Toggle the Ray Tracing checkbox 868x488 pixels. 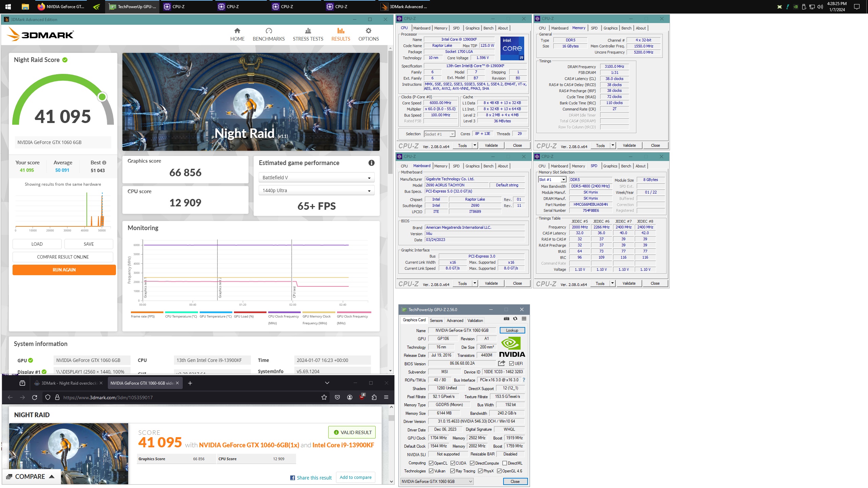coord(452,471)
